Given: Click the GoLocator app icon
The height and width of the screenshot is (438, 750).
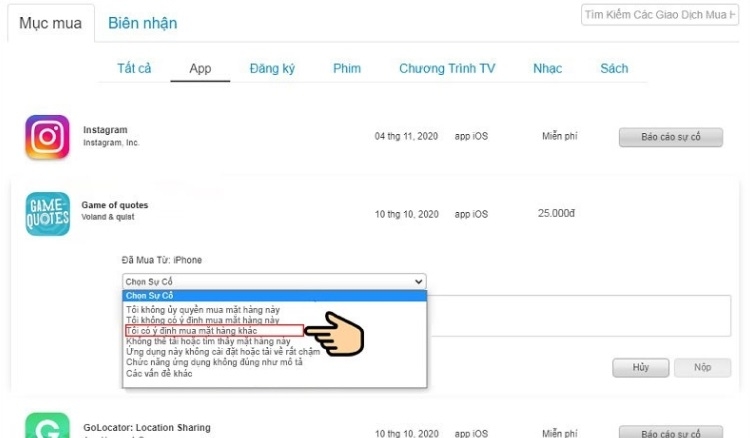Looking at the screenshot, I should click(x=47, y=425).
